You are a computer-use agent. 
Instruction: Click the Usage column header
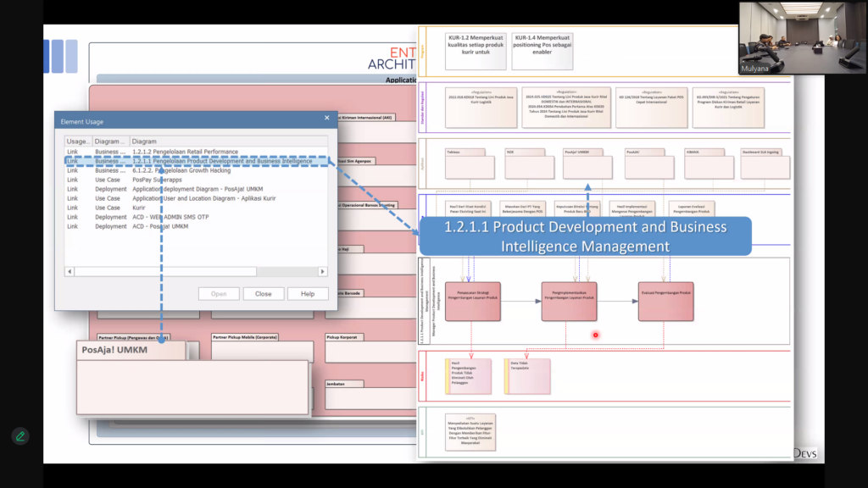pyautogui.click(x=78, y=141)
